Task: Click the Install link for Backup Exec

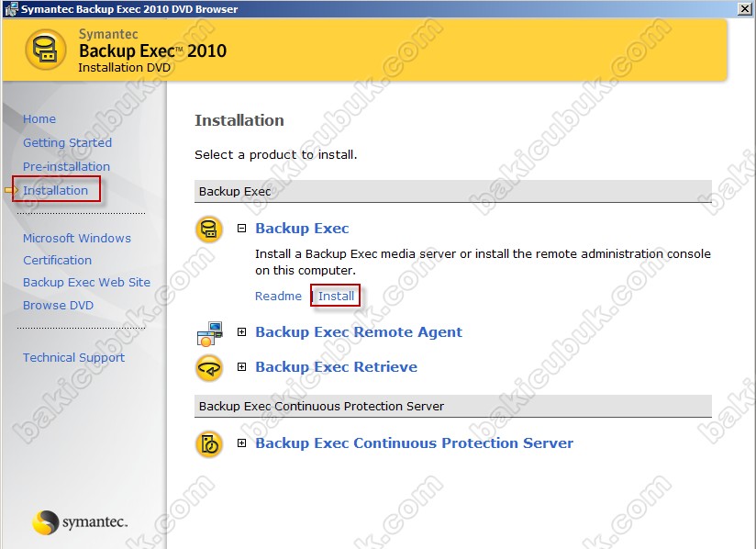Action: click(336, 296)
